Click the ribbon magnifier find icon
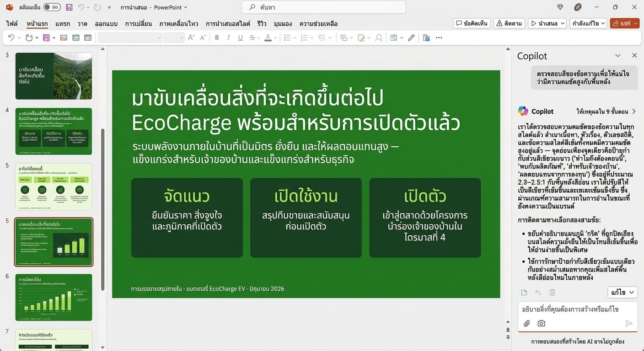 click(378, 37)
